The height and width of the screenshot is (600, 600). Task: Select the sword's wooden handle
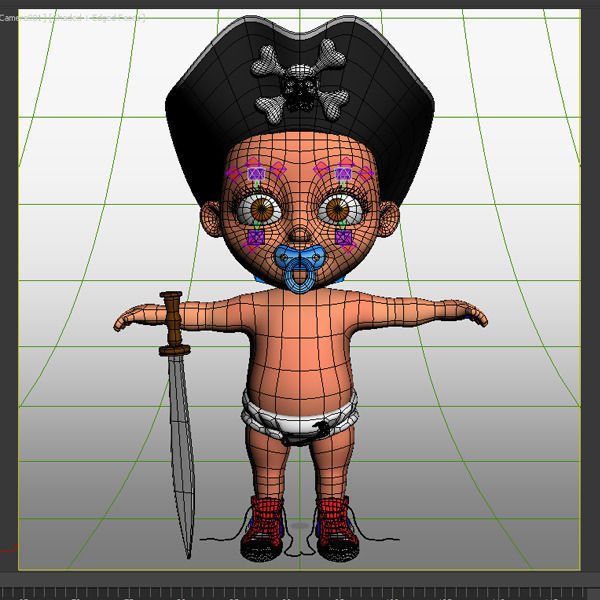174,323
